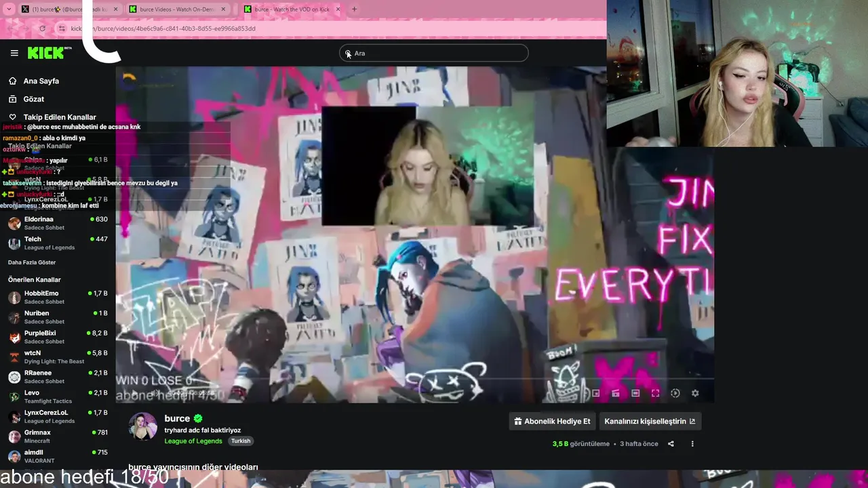
Task: Open the recommended wtcN channel above RRaenee
Action: pos(58,357)
